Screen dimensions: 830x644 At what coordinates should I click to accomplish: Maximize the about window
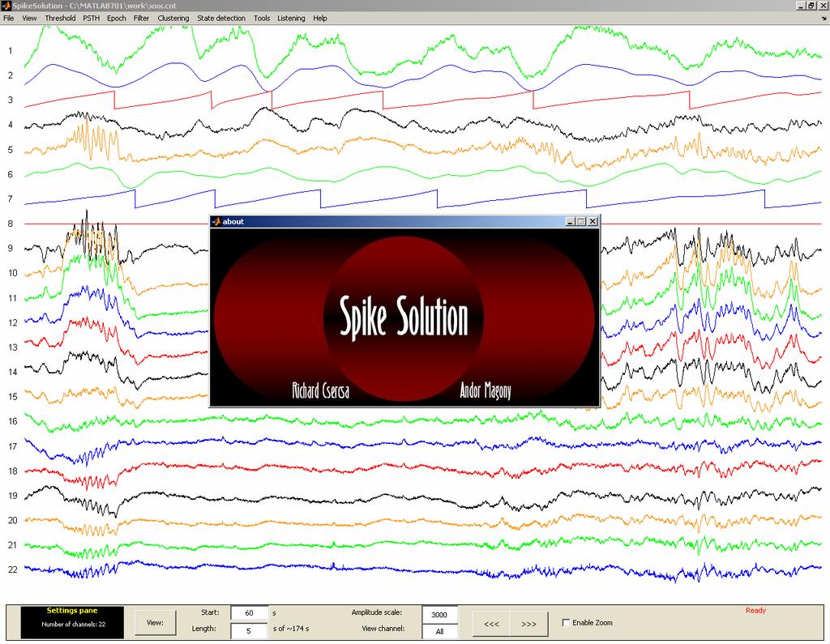581,222
